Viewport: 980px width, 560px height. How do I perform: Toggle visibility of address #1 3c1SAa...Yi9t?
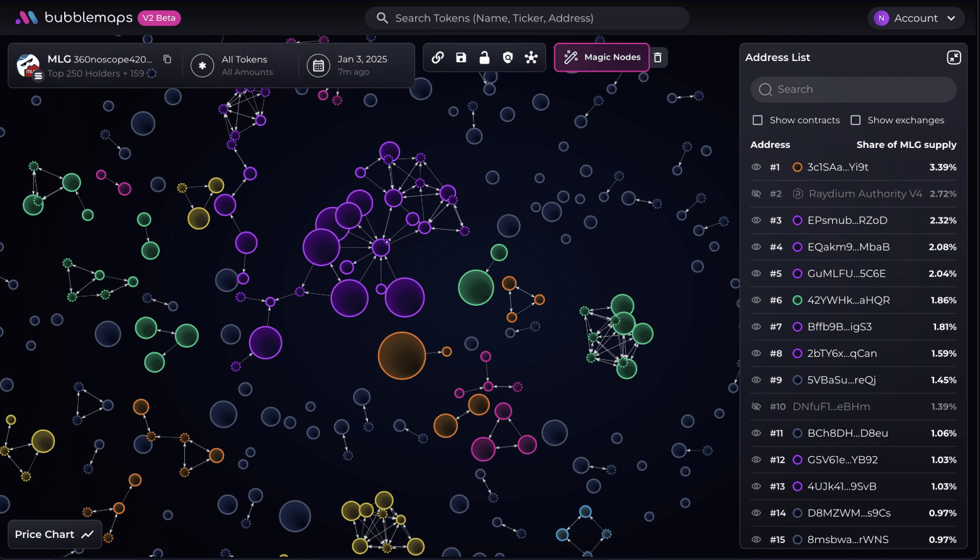(x=756, y=167)
